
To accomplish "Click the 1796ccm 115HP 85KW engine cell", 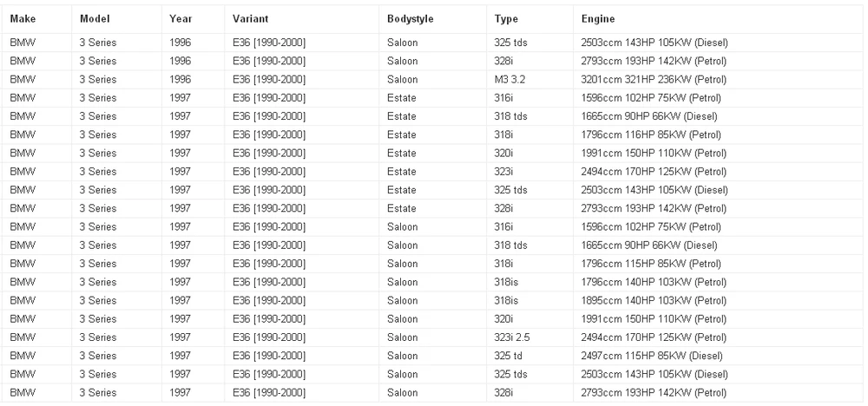I will [x=651, y=264].
